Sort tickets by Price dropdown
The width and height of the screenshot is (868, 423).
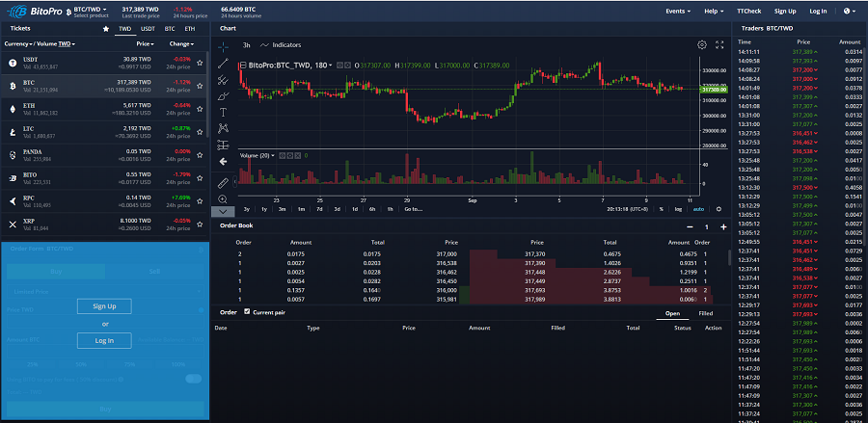145,43
